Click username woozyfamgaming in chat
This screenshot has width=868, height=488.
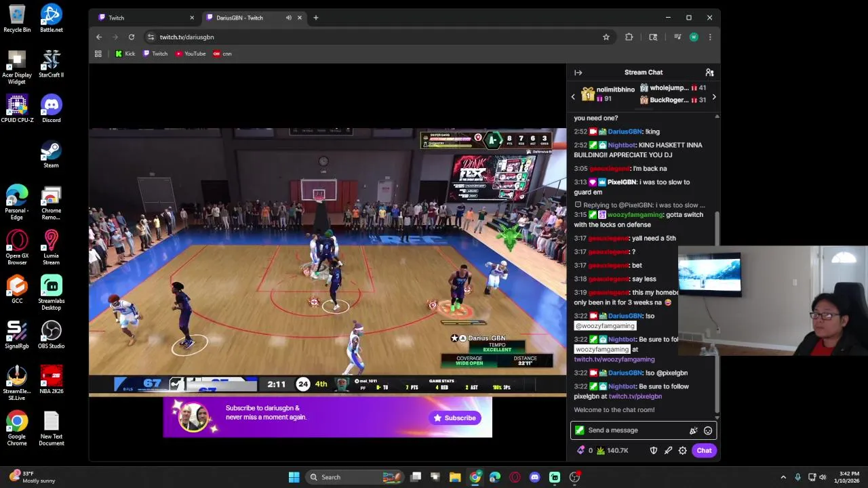[635, 215]
